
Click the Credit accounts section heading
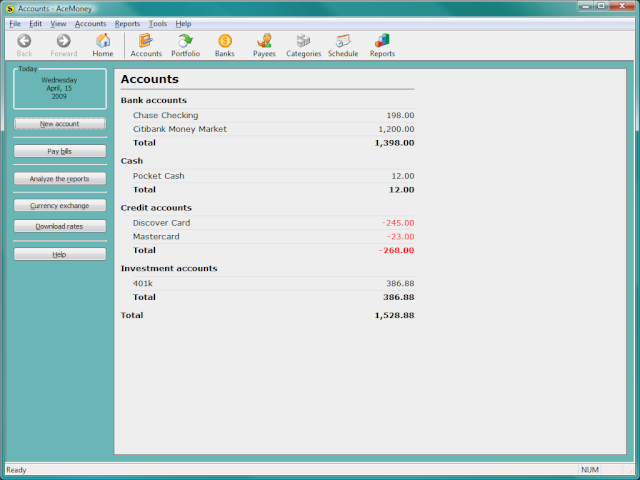click(156, 208)
